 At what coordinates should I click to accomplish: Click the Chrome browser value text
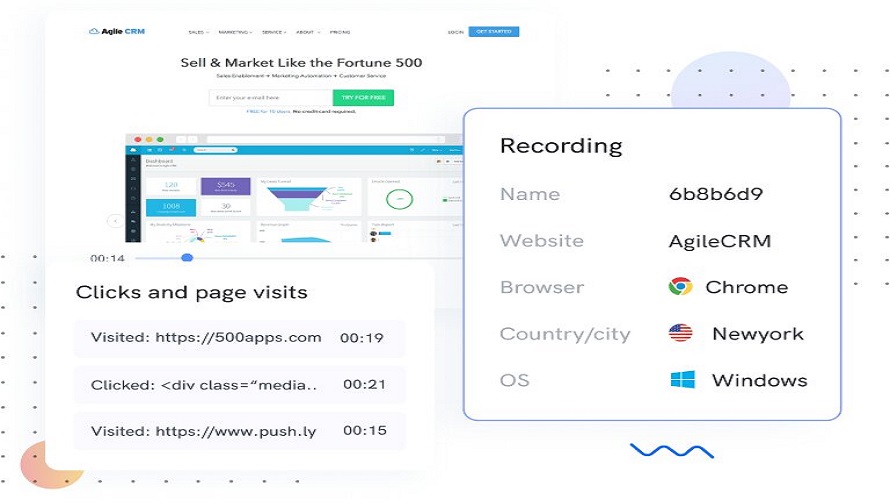747,287
